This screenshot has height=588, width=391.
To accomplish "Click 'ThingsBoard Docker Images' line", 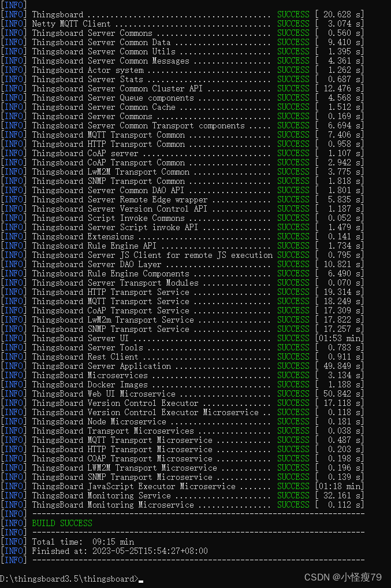I will (x=183, y=384).
